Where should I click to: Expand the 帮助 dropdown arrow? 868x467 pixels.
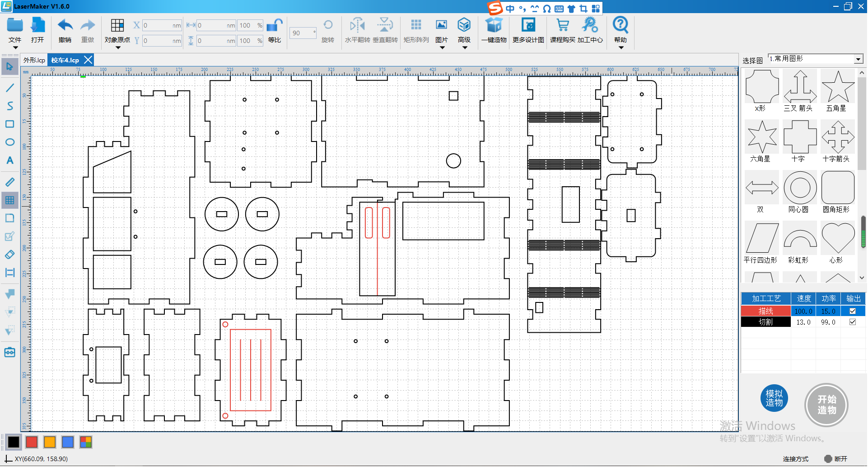click(x=621, y=47)
